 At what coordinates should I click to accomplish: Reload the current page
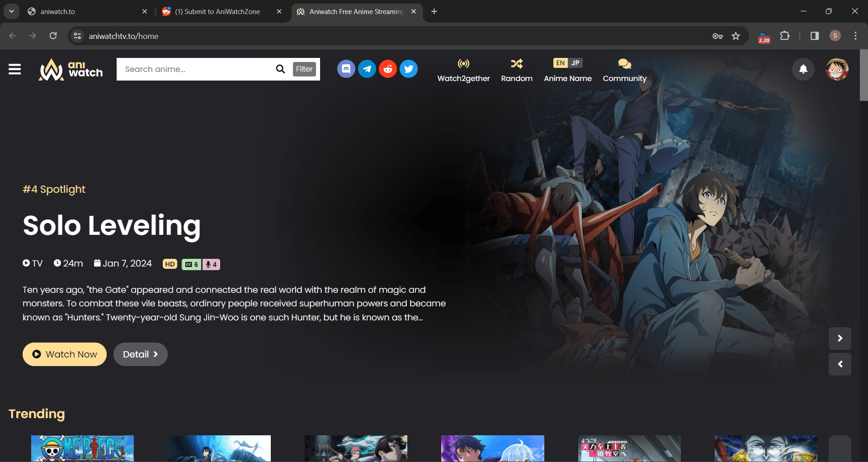tap(53, 36)
